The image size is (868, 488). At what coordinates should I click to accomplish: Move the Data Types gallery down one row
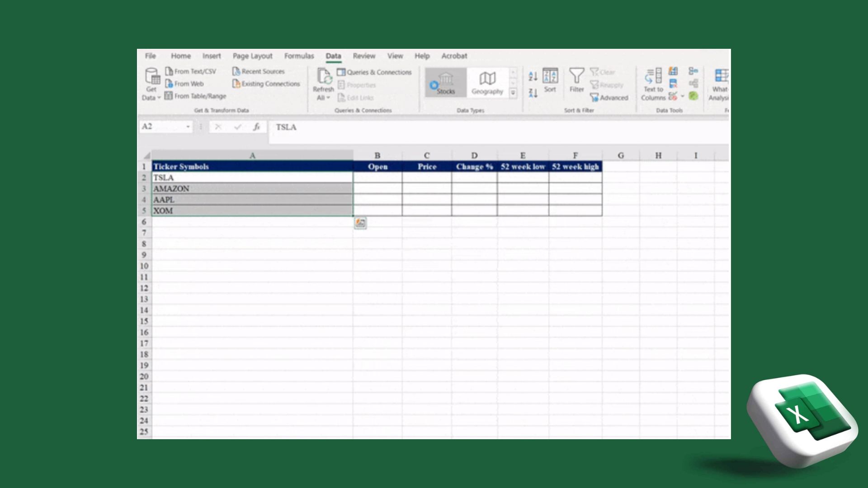click(x=513, y=82)
